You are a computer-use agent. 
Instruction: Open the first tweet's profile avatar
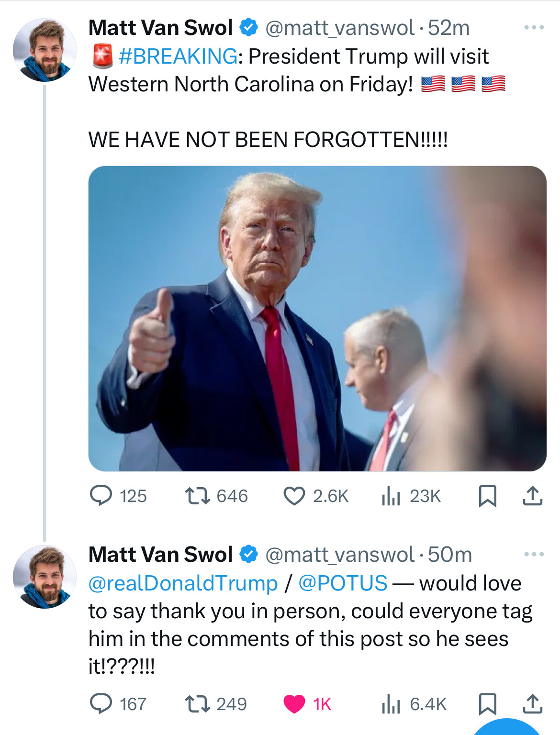45,50
